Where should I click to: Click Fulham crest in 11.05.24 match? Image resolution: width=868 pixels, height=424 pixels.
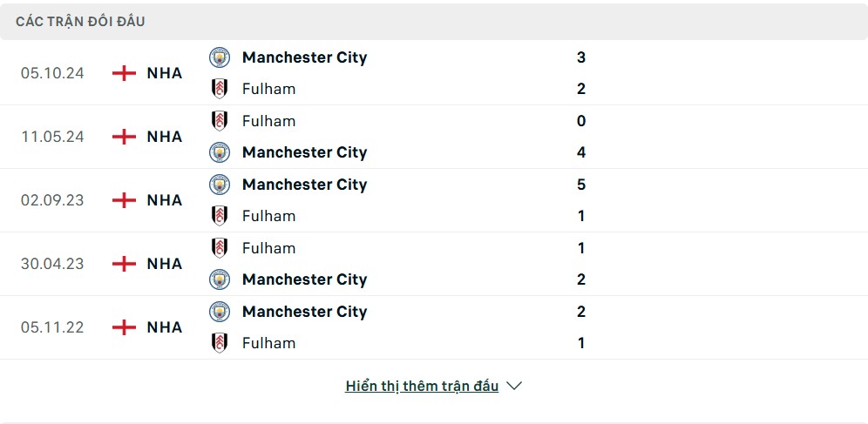[220, 121]
